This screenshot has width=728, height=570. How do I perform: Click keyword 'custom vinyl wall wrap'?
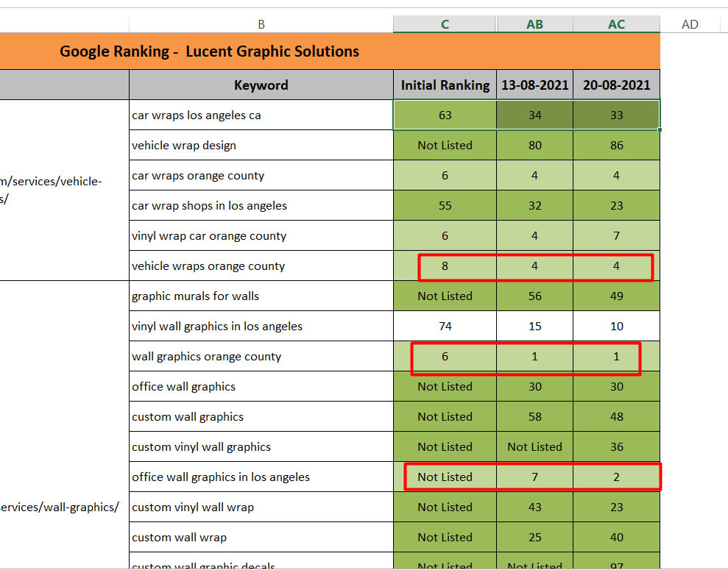point(261,507)
